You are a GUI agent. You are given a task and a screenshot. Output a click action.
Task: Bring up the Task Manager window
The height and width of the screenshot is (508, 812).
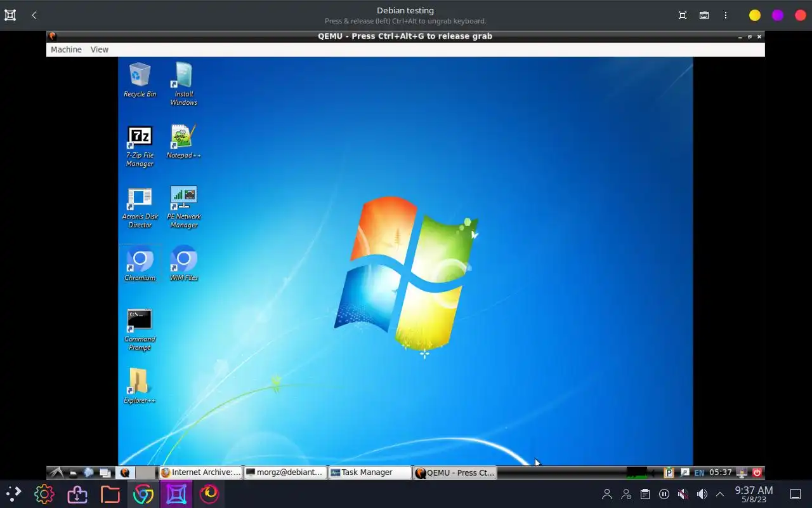pyautogui.click(x=370, y=472)
